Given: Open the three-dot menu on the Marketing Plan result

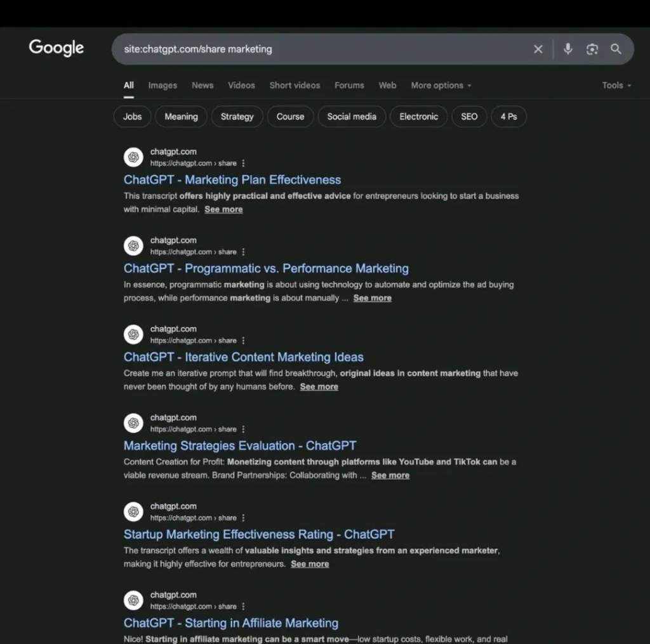Looking at the screenshot, I should (x=244, y=163).
